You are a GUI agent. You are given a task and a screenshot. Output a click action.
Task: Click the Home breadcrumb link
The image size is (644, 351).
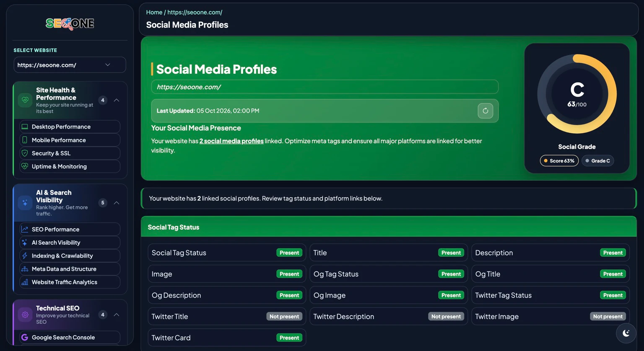(154, 12)
